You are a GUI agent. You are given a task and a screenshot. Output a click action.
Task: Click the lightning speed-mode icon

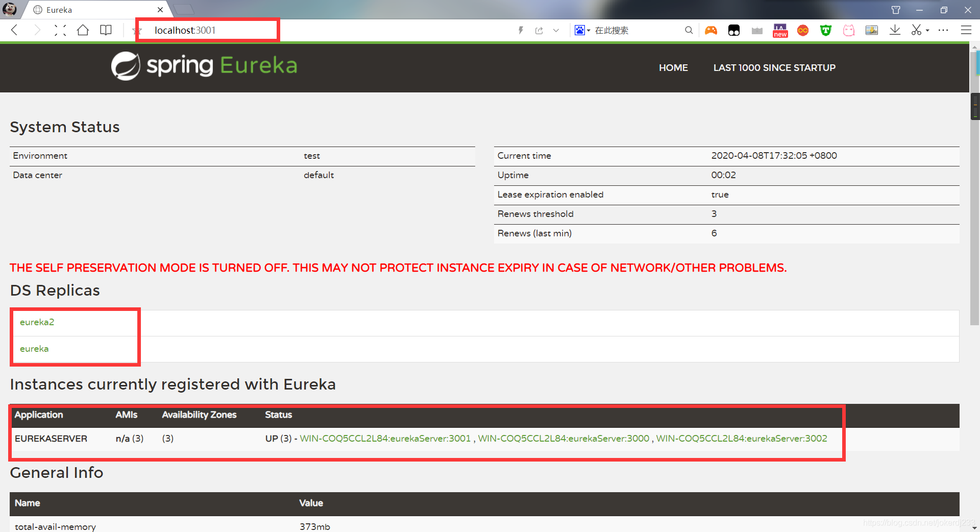coord(521,30)
